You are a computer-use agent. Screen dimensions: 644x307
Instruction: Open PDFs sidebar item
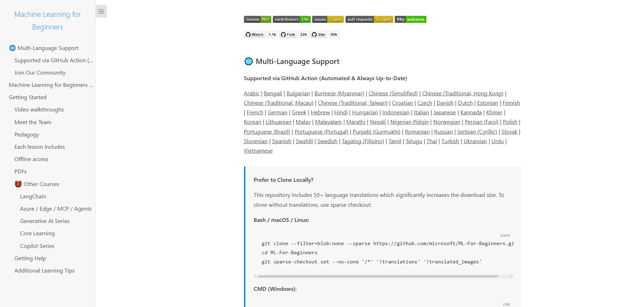click(21, 172)
